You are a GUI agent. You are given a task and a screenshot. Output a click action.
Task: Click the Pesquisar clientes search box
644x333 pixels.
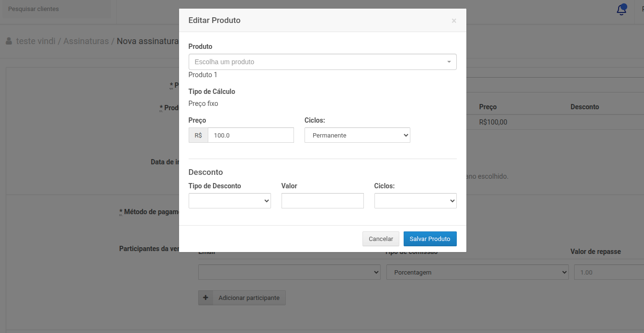tap(56, 9)
